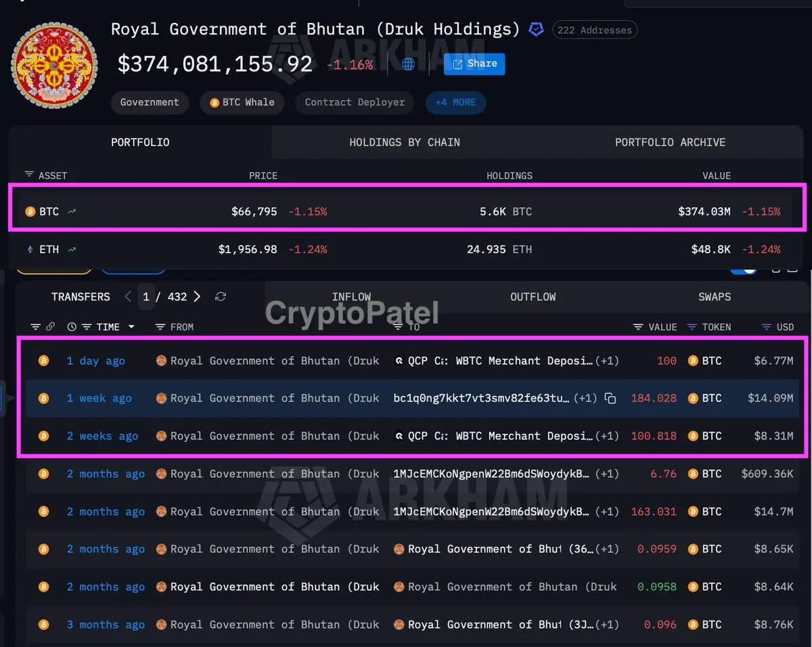Select the Government tag
Viewport: 812px width, 647px height.
(150, 102)
